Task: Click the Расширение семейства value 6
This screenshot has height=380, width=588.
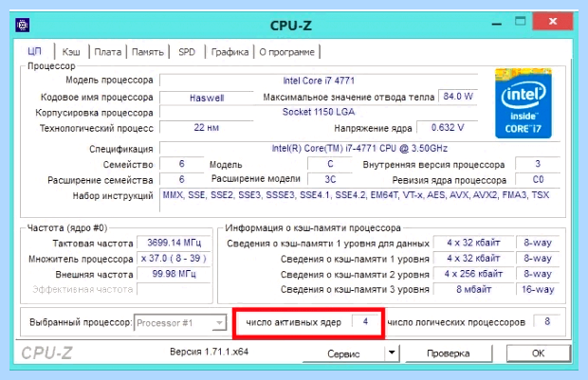Action: tap(182, 179)
